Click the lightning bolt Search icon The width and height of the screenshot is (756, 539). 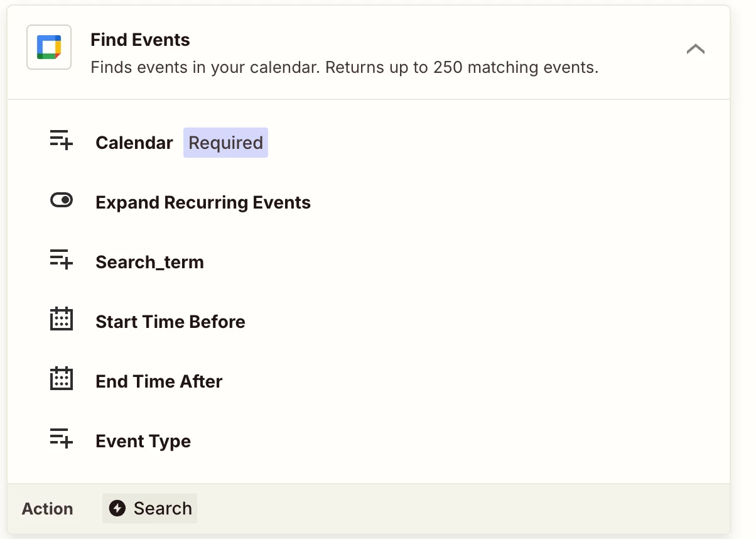pyautogui.click(x=117, y=508)
